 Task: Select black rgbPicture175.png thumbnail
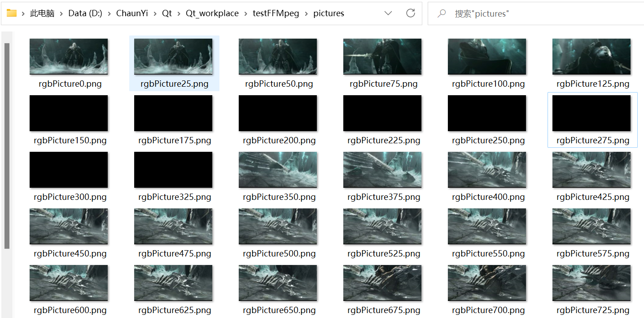[173, 113]
